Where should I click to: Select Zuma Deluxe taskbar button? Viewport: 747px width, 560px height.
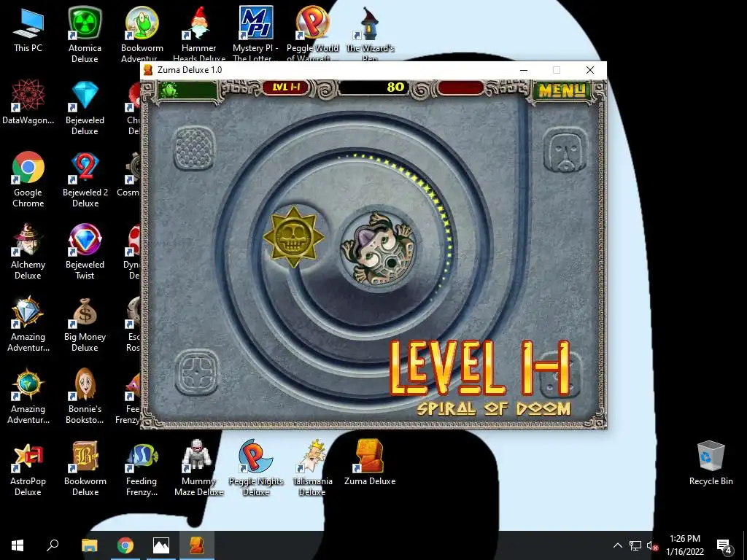pos(197,545)
